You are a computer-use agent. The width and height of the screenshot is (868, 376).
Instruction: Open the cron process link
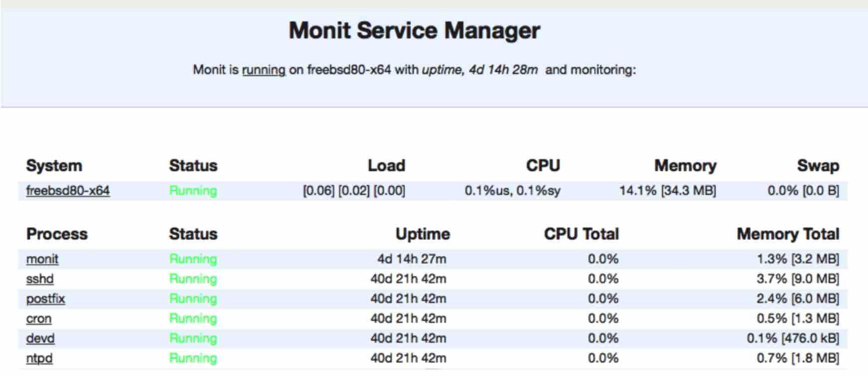coord(38,318)
